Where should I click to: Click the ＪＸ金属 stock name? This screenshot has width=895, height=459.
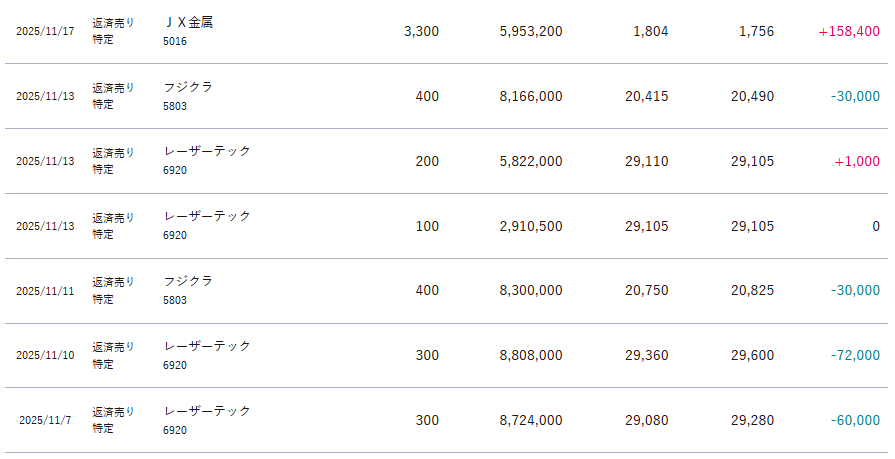pos(188,22)
